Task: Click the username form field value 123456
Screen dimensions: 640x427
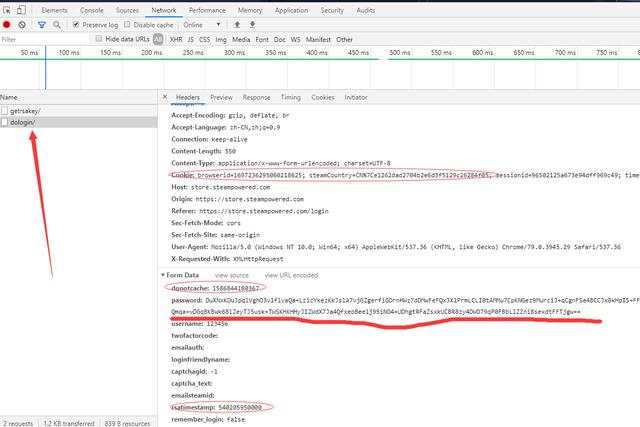Action: tap(217, 324)
